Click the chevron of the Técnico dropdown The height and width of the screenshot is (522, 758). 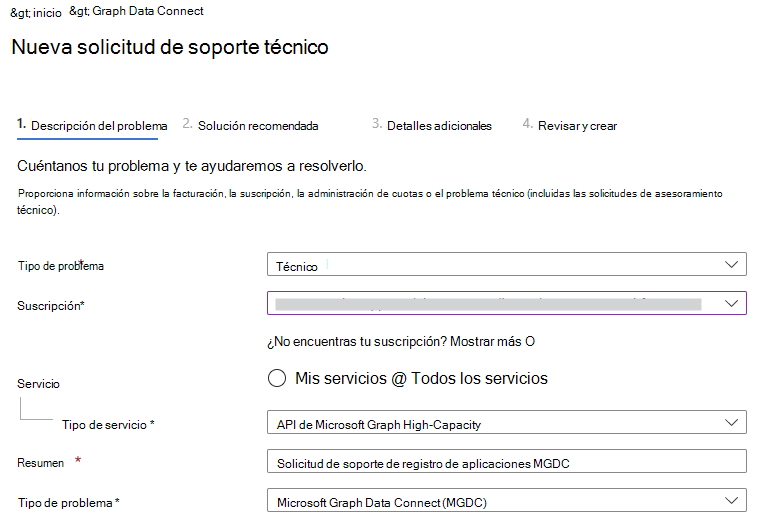coord(731,264)
